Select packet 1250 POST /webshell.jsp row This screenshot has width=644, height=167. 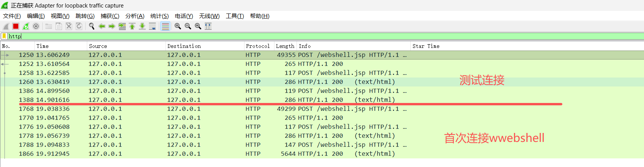[x=225, y=55]
